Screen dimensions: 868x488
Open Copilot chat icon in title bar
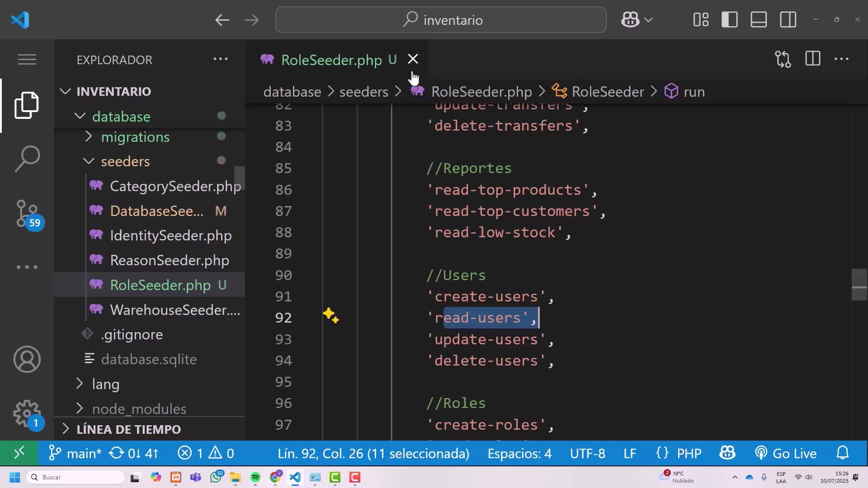(x=630, y=20)
